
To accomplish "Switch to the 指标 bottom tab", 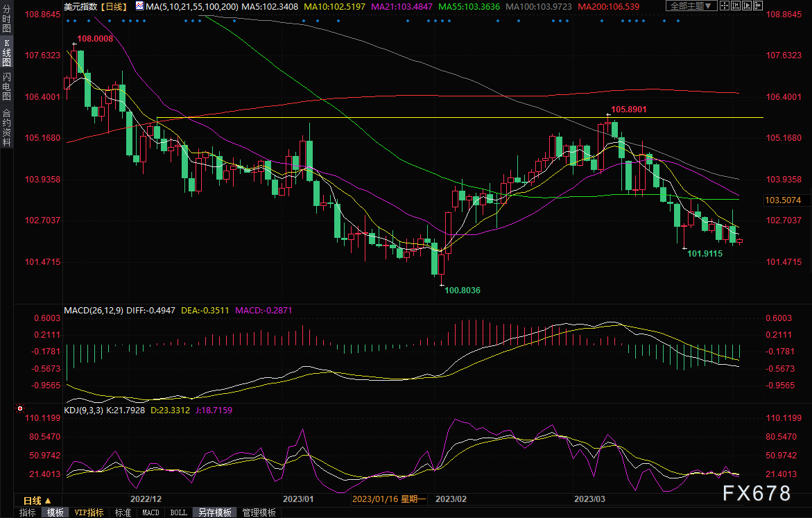I will [x=28, y=512].
